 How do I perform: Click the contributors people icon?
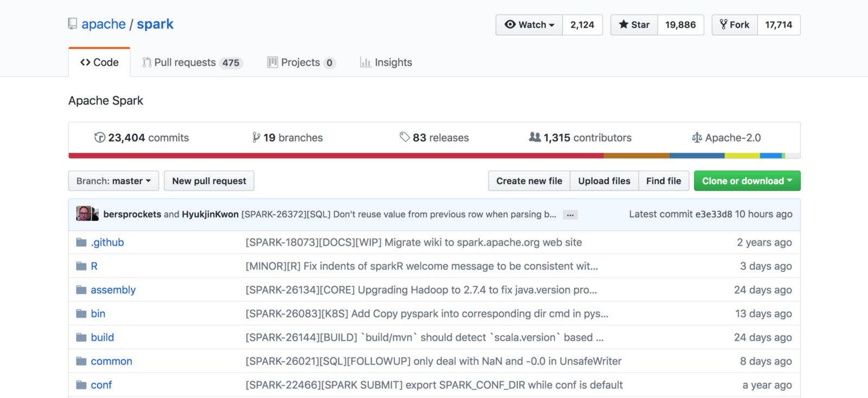click(535, 137)
